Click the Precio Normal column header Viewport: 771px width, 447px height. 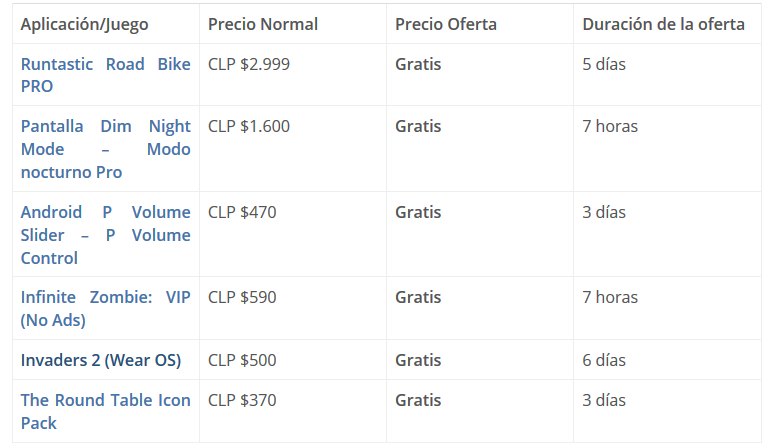(263, 24)
